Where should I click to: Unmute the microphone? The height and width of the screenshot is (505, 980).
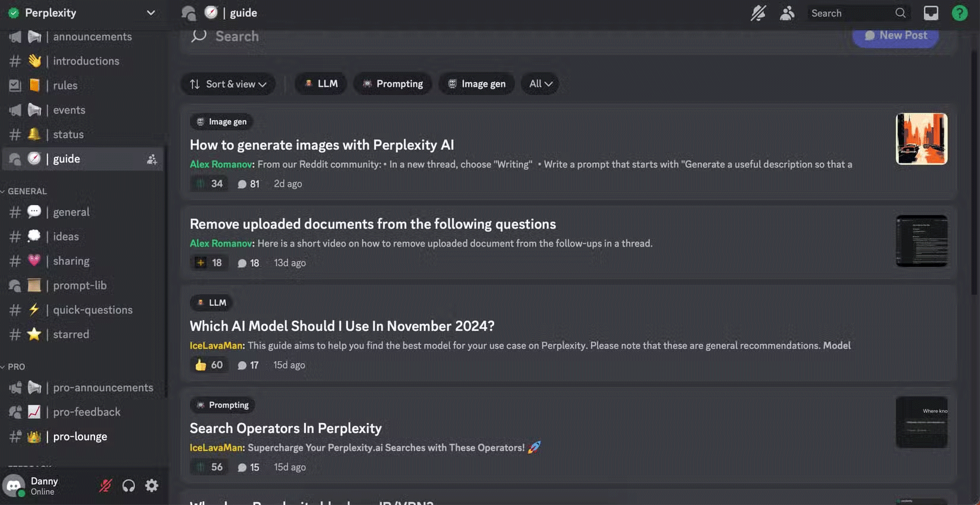pos(106,485)
